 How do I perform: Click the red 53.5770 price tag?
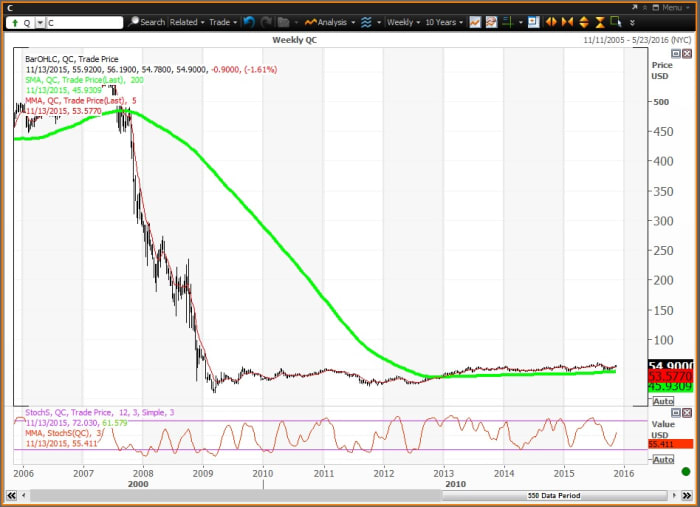click(x=671, y=376)
